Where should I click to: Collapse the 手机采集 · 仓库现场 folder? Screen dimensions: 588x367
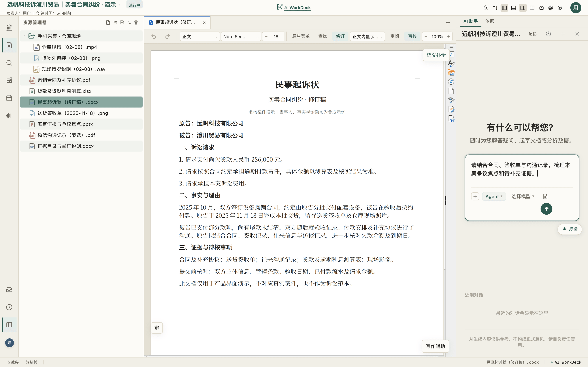[x=24, y=36]
